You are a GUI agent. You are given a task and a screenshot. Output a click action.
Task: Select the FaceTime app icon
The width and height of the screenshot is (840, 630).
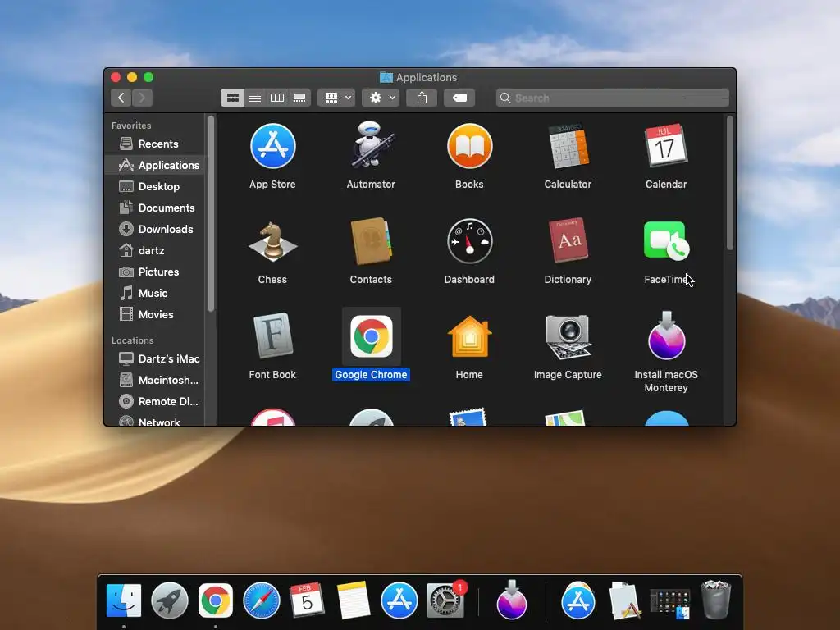tap(666, 240)
